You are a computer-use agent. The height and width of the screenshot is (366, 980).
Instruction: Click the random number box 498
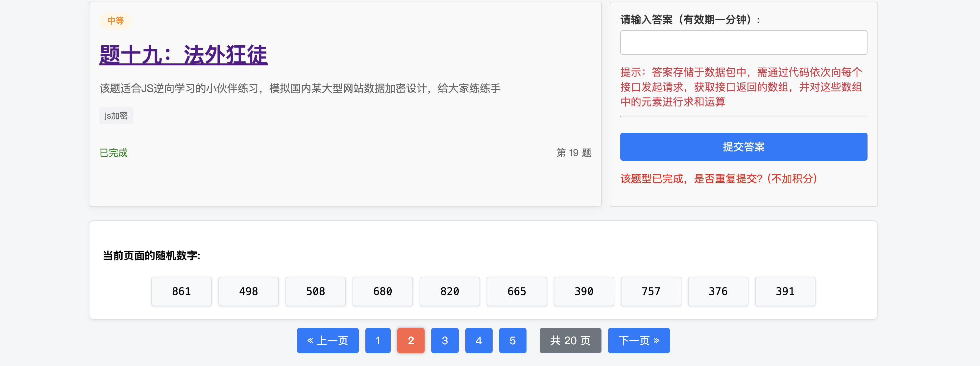(248, 291)
